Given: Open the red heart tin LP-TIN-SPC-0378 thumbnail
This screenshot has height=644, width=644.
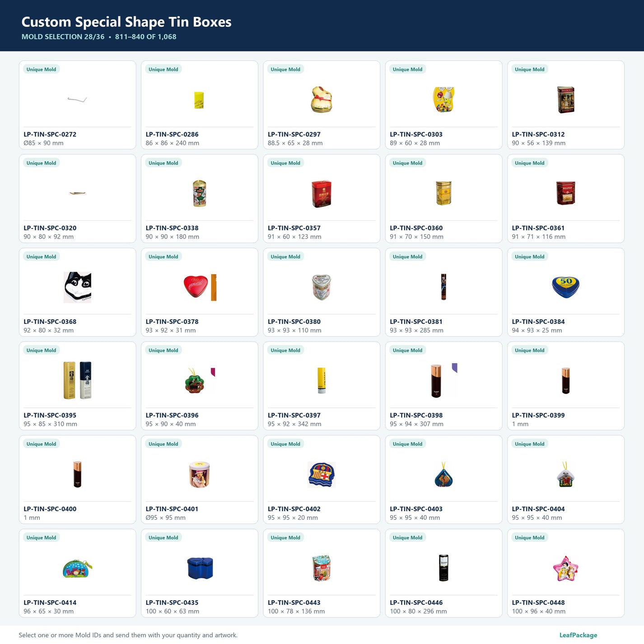Looking at the screenshot, I should pos(200,287).
